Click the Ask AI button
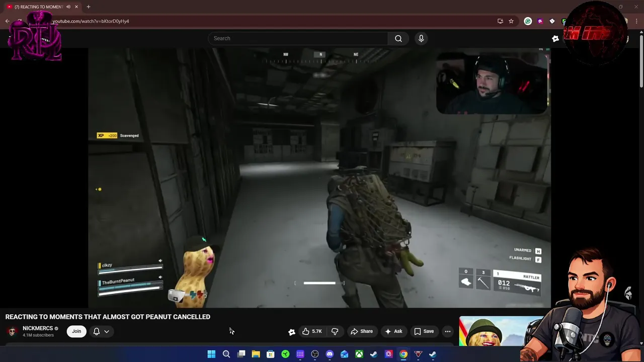Screen dimensions: 644x362 393,331
